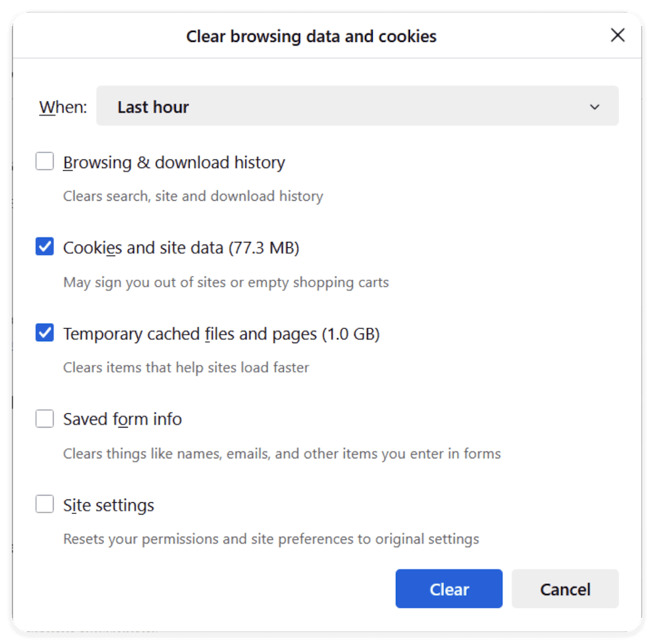Open the When time range dropdown

[358, 105]
